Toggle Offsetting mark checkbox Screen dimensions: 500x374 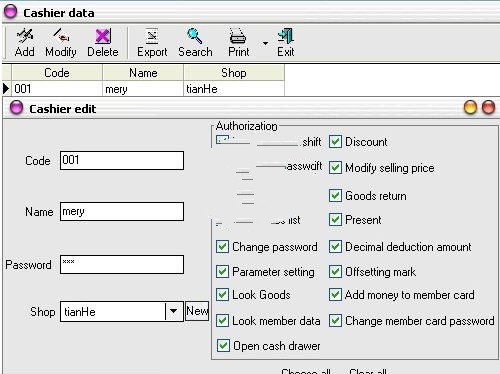tap(335, 272)
